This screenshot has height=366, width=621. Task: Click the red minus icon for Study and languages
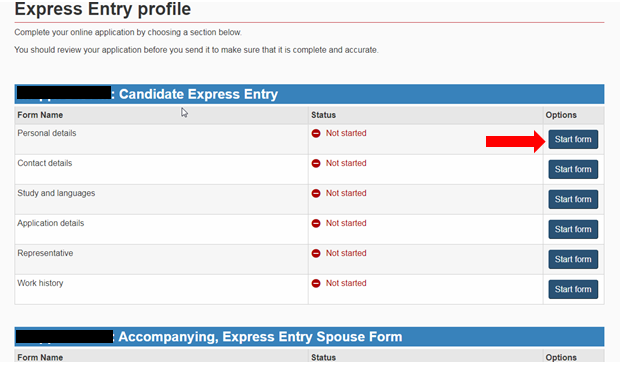pyautogui.click(x=316, y=193)
